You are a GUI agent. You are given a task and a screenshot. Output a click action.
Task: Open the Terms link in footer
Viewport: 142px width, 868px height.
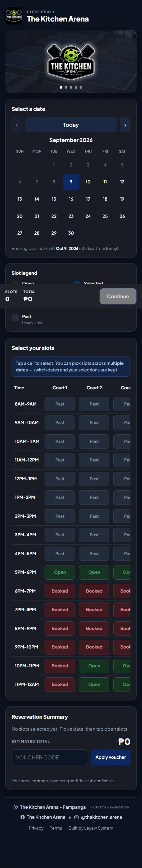pos(56,828)
